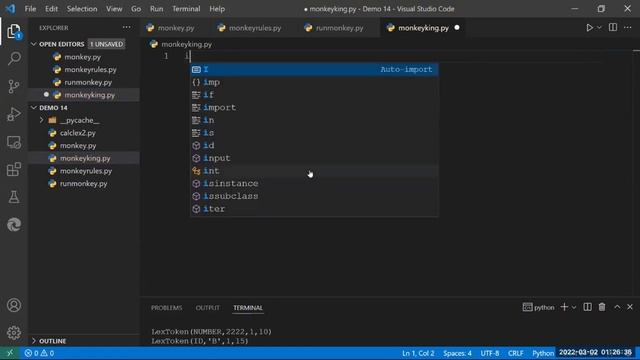Open the File menu
The width and height of the screenshot is (640, 360).
(x=30, y=9)
